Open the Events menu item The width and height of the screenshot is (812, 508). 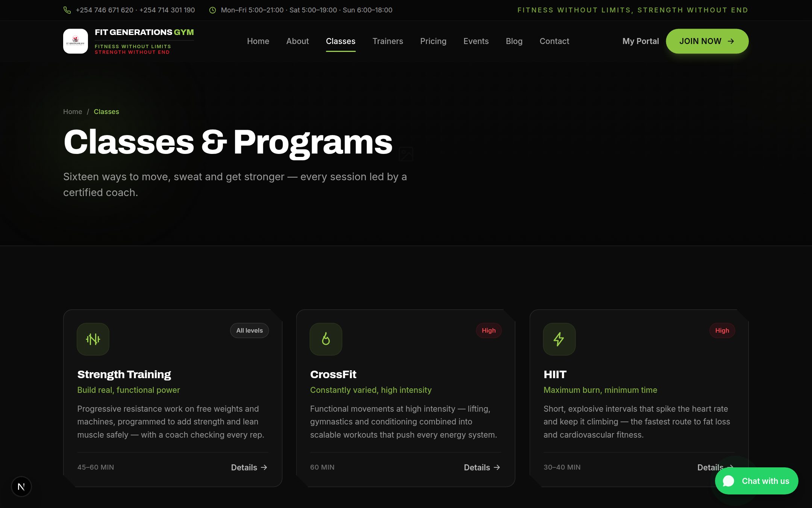[x=476, y=41]
